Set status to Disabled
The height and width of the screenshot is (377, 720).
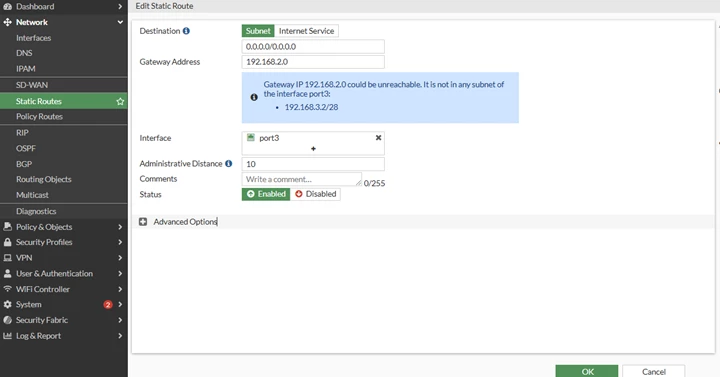tap(315, 194)
